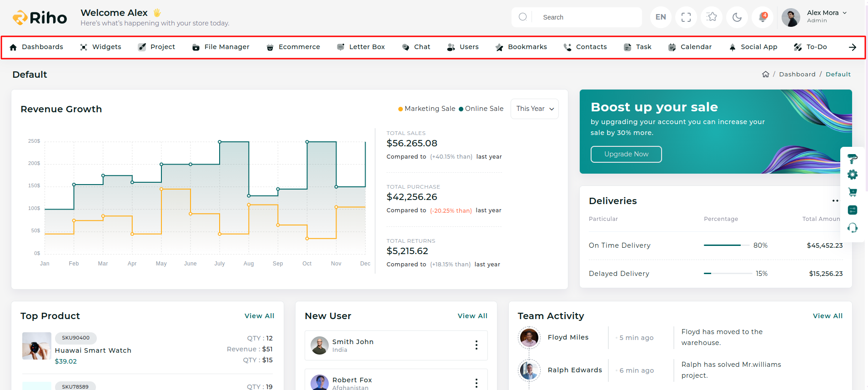Open the Ecommerce menu item

pos(293,47)
